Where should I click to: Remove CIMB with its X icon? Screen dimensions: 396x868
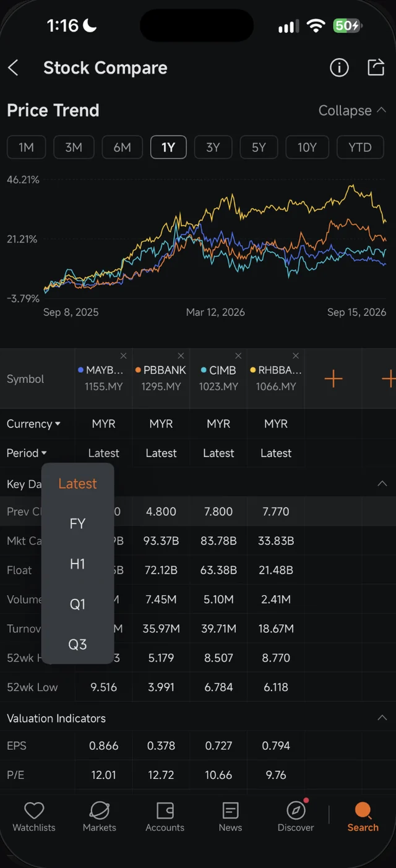pyautogui.click(x=238, y=356)
